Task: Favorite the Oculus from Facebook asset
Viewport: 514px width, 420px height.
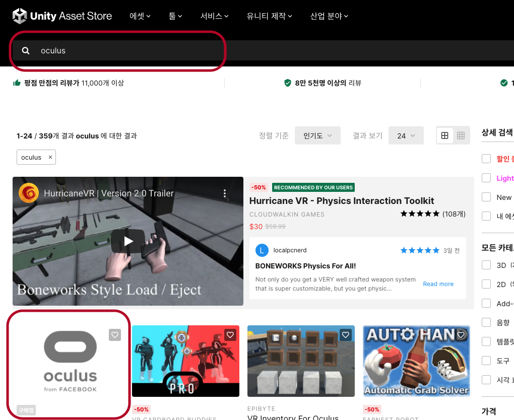Action: point(115,335)
